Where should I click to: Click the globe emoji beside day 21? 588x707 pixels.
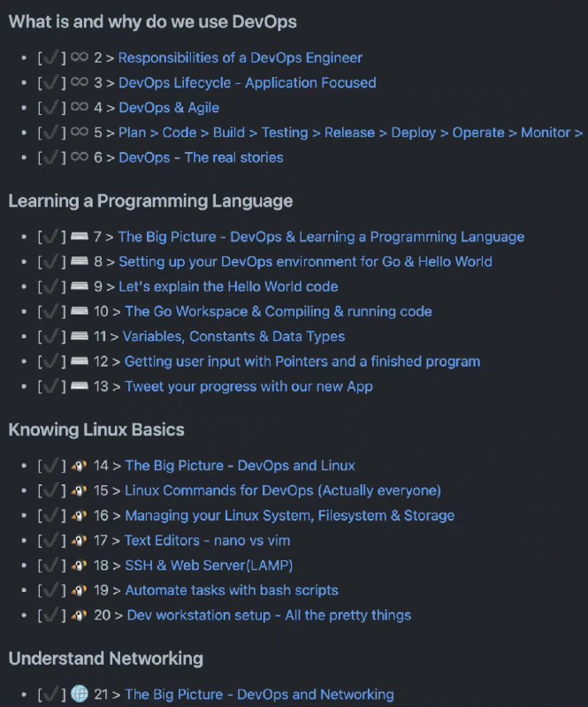[80, 695]
